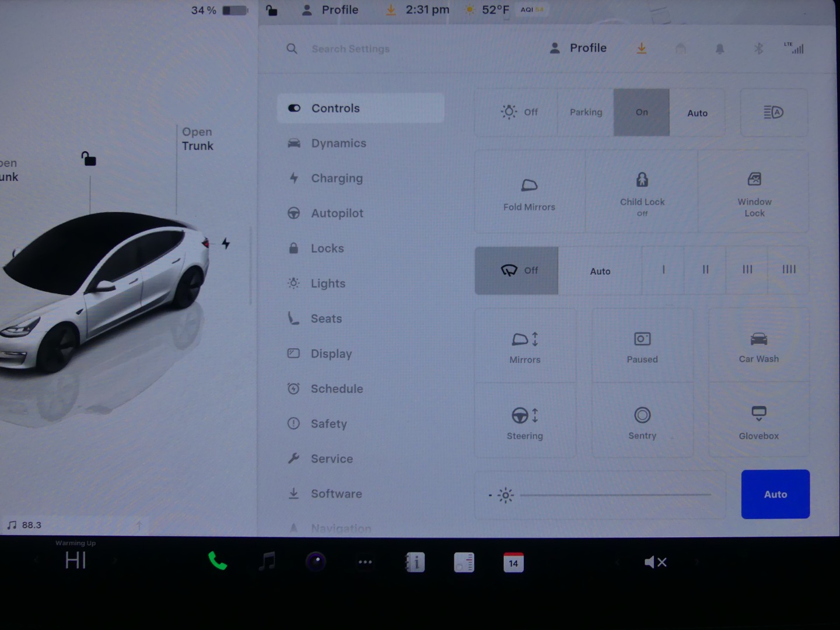Image resolution: width=840 pixels, height=630 pixels.
Task: Set headlights to Parking mode
Action: (586, 112)
